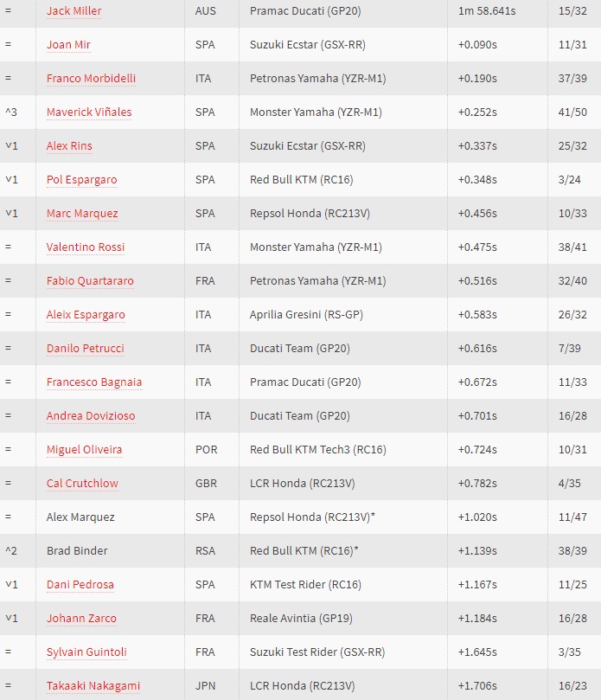Image resolution: width=601 pixels, height=700 pixels.
Task: Select Sylvain Guintoli rider link
Action: click(86, 652)
